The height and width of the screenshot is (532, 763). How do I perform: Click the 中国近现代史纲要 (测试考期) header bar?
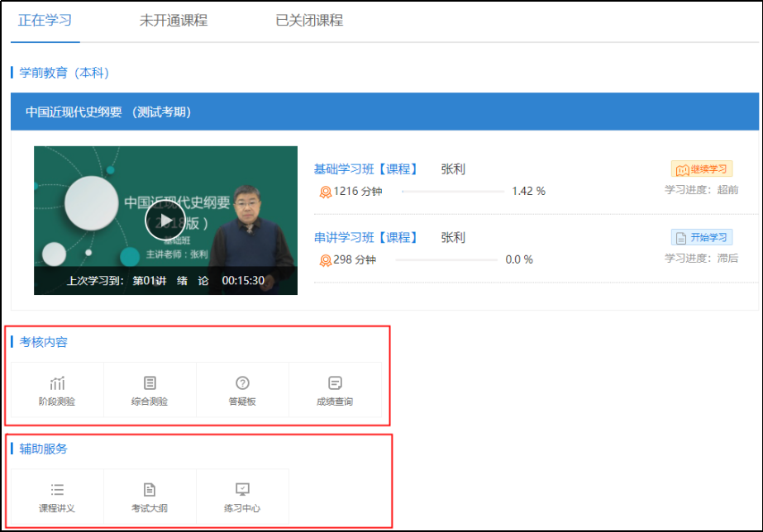(384, 112)
